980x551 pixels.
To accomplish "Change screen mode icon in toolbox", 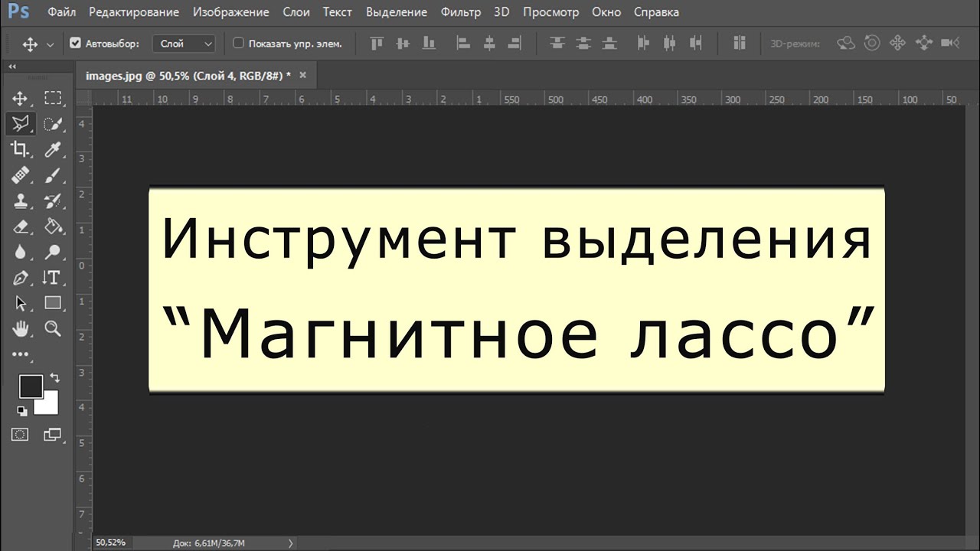I will (x=52, y=435).
